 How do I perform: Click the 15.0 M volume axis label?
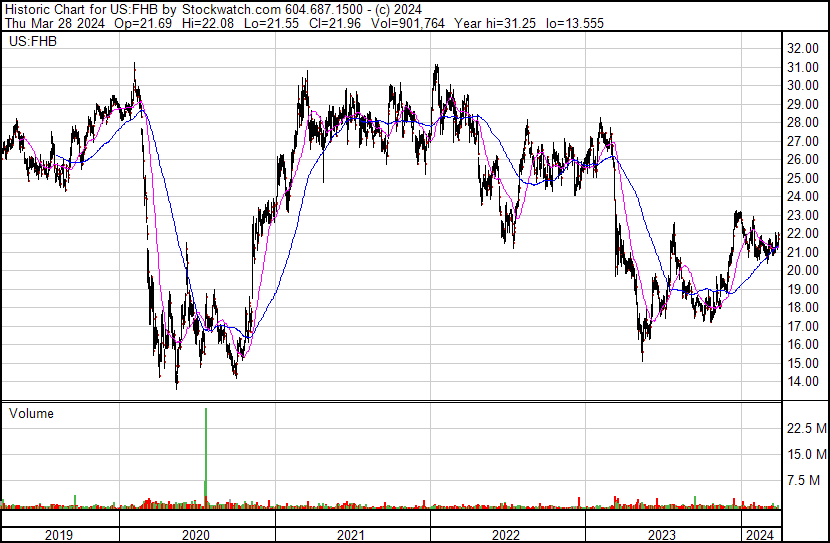pos(806,454)
